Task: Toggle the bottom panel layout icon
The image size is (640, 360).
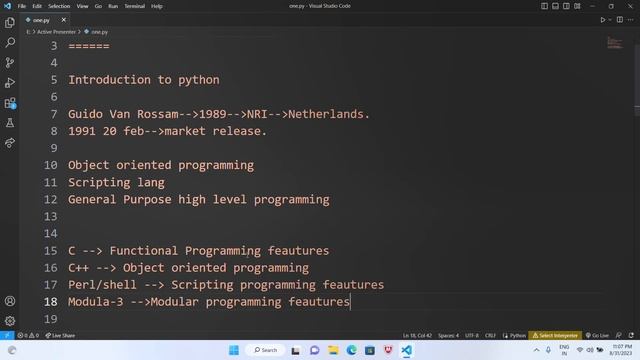Action: (x=556, y=6)
